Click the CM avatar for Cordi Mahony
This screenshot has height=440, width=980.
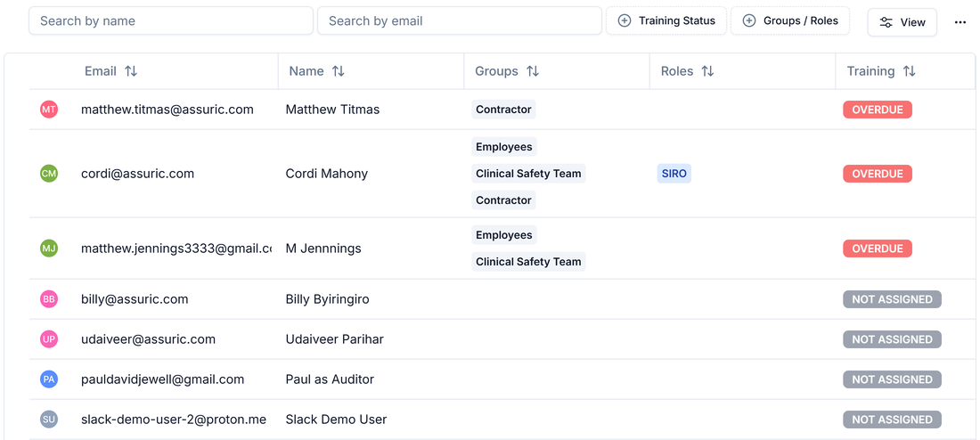pos(49,174)
